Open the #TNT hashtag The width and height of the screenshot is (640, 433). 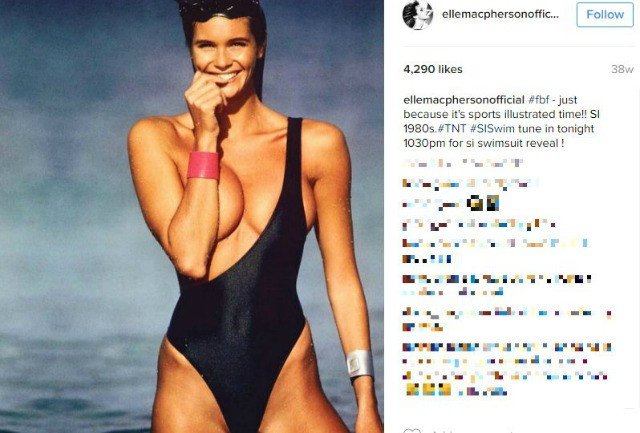451,129
